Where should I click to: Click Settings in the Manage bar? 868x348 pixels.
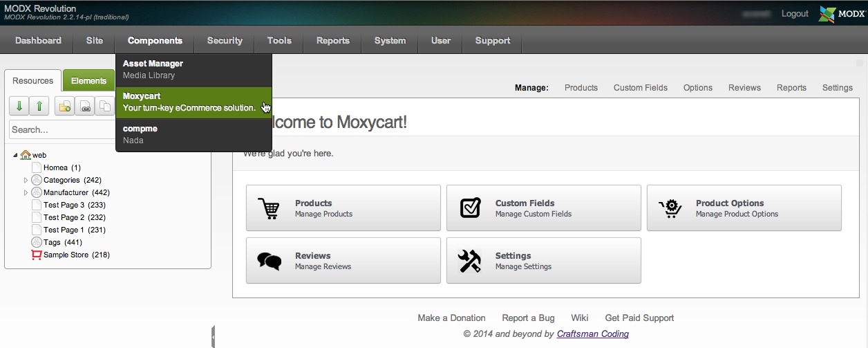click(x=838, y=88)
